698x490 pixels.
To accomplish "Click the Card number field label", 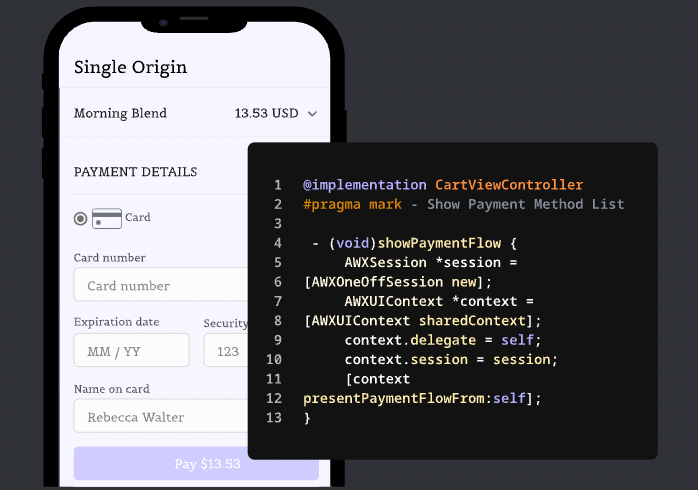I will [110, 258].
